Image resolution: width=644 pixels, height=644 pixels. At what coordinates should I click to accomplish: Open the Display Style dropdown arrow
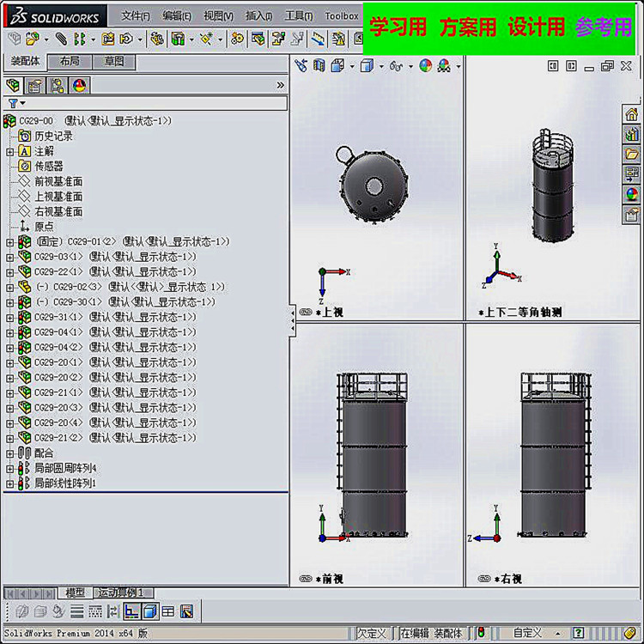[x=381, y=66]
